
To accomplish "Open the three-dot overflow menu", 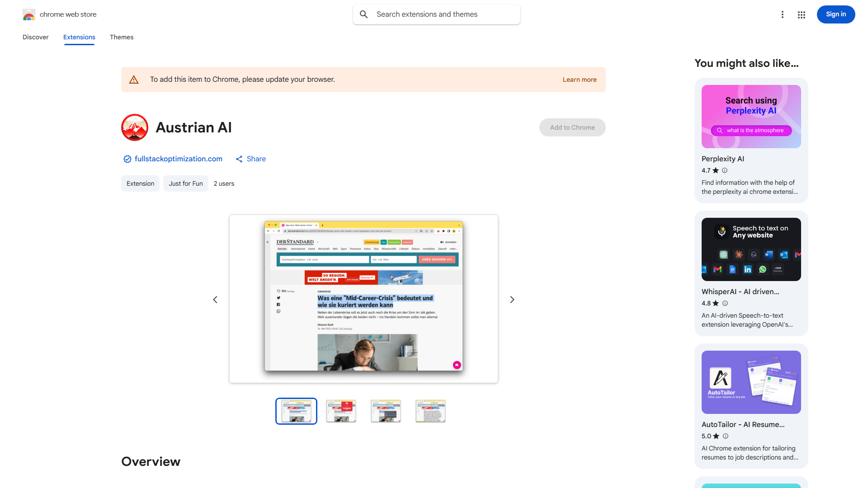I will pyautogui.click(x=783, y=14).
